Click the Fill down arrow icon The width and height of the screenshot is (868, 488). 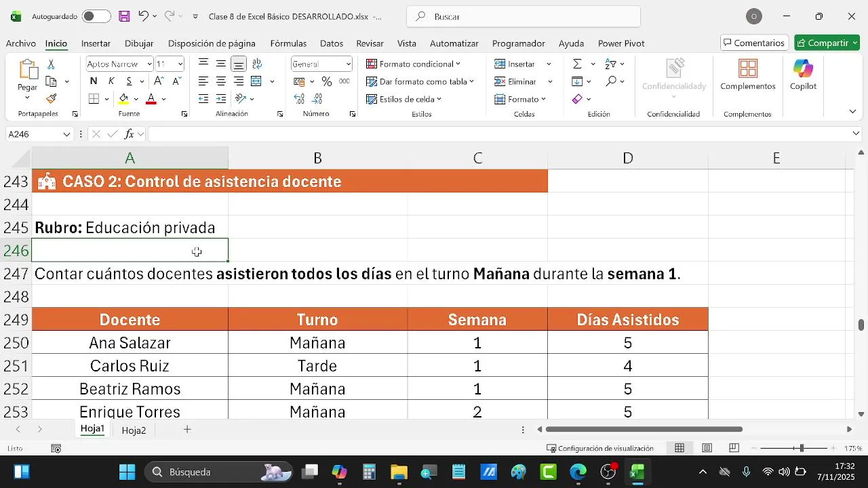point(577,81)
